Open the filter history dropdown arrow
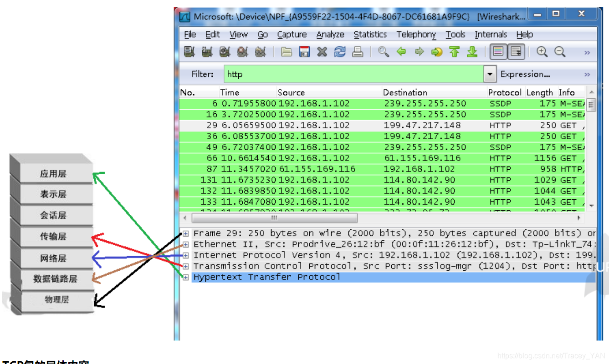 pos(490,74)
